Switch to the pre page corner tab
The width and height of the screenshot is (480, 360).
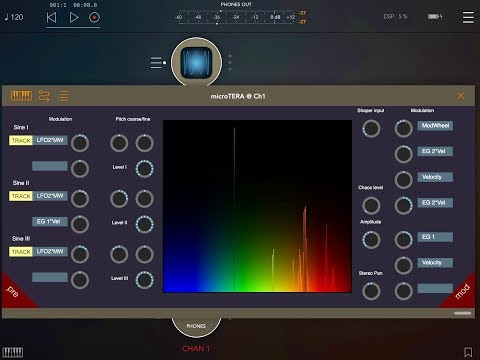[x=14, y=293]
